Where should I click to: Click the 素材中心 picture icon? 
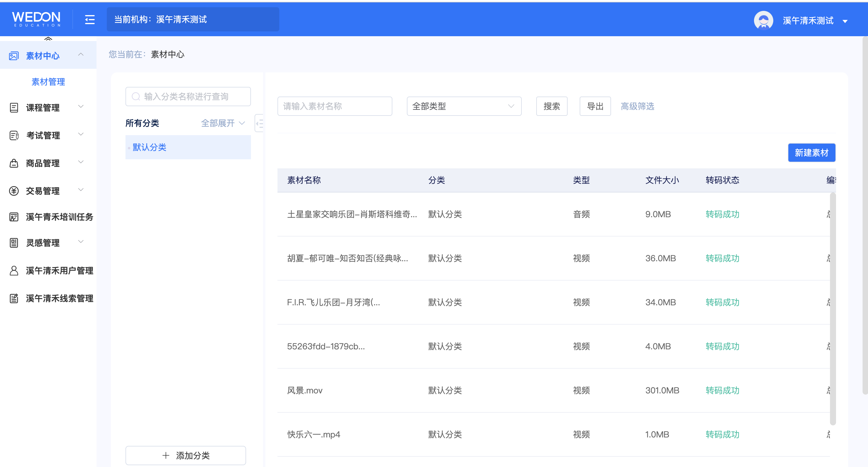pyautogui.click(x=14, y=56)
